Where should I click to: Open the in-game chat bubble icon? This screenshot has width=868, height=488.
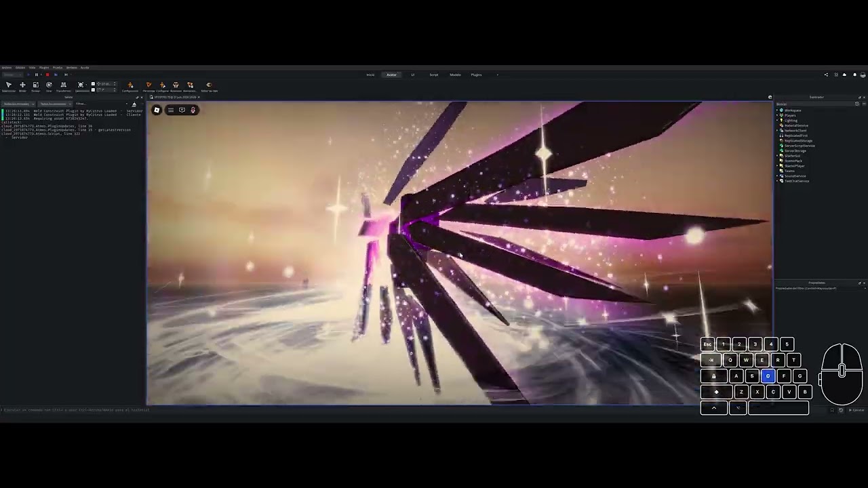pos(182,110)
